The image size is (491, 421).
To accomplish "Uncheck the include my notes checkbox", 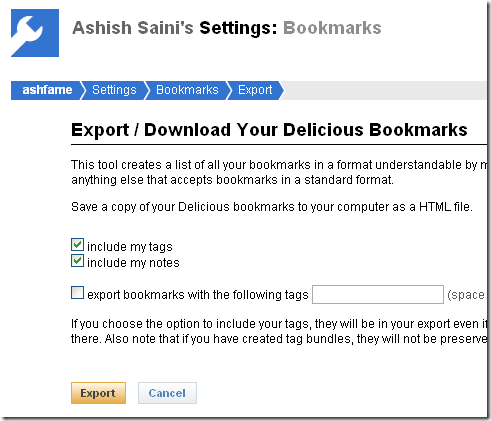I will click(77, 261).
